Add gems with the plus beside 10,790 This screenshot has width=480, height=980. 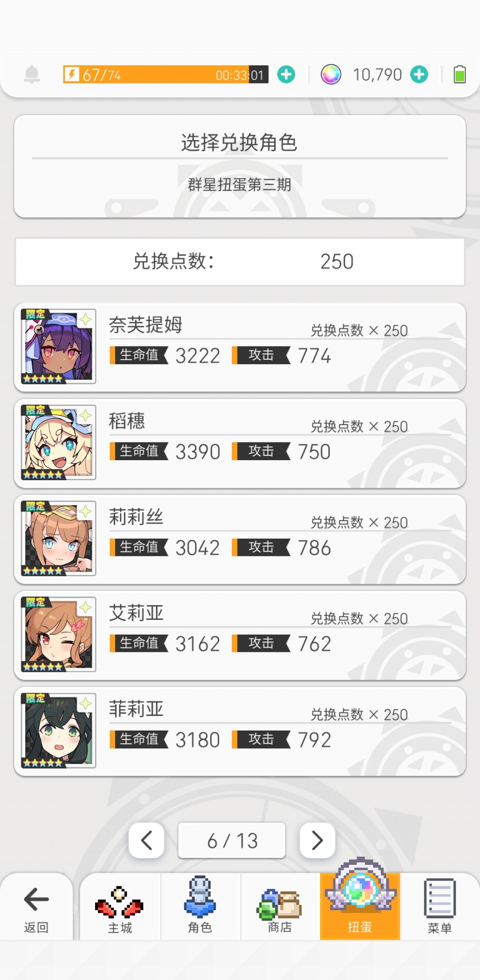[419, 75]
